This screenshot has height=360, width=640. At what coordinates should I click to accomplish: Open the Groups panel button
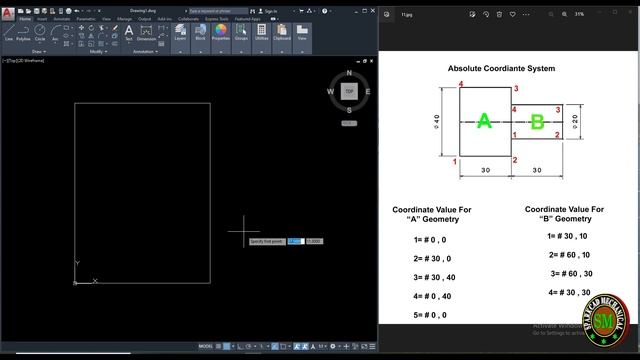pos(241,33)
